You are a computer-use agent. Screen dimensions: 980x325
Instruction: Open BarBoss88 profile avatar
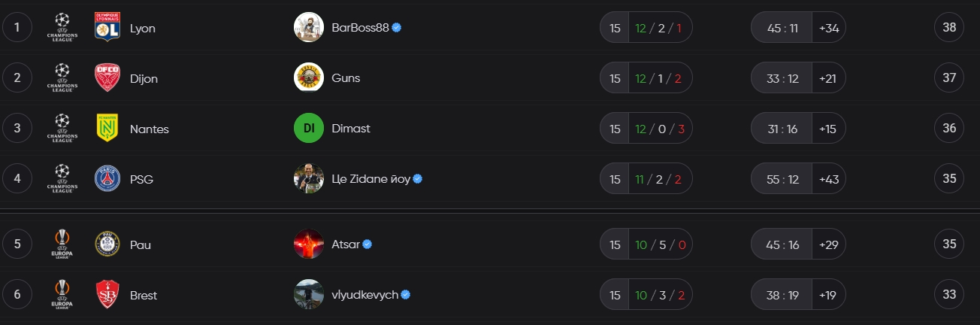pos(309,28)
